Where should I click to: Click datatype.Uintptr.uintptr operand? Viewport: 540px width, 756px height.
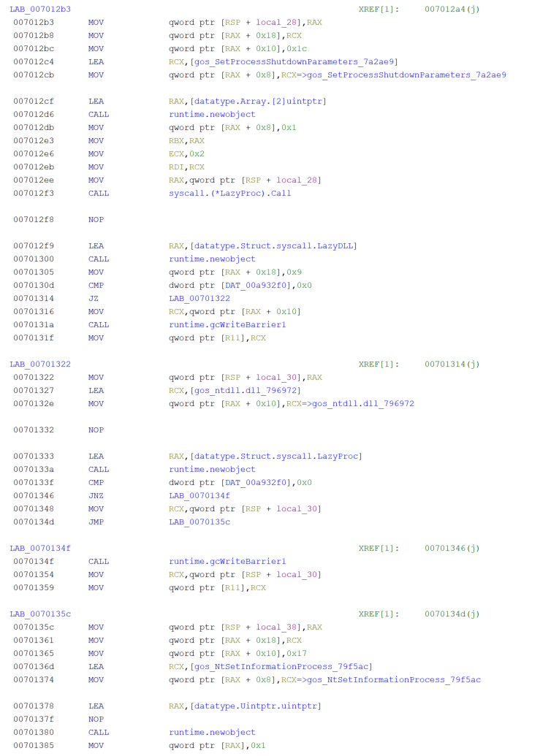click(256, 706)
